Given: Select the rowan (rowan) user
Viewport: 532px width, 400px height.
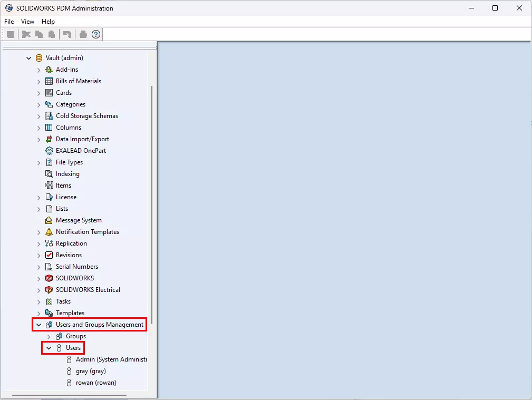Looking at the screenshot, I should tap(96, 383).
